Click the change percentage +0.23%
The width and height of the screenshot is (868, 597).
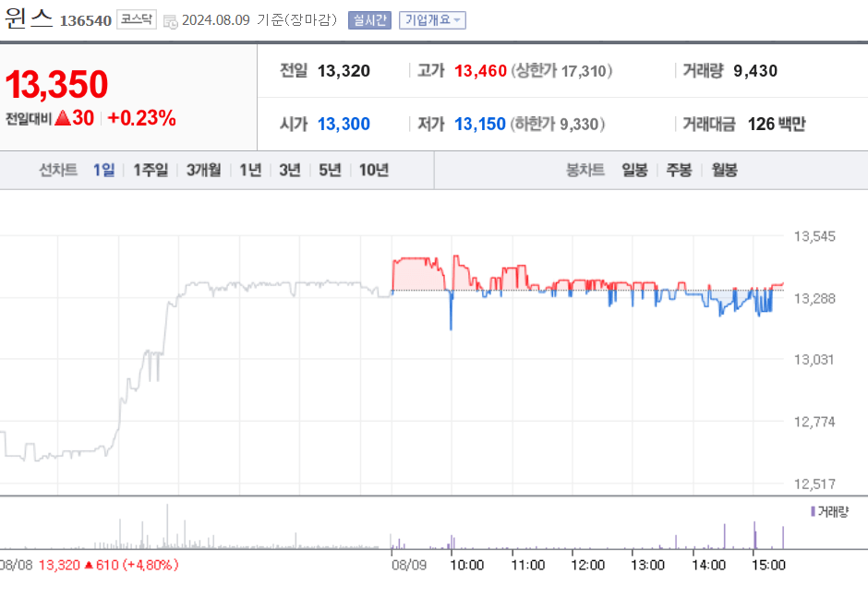pyautogui.click(x=141, y=118)
